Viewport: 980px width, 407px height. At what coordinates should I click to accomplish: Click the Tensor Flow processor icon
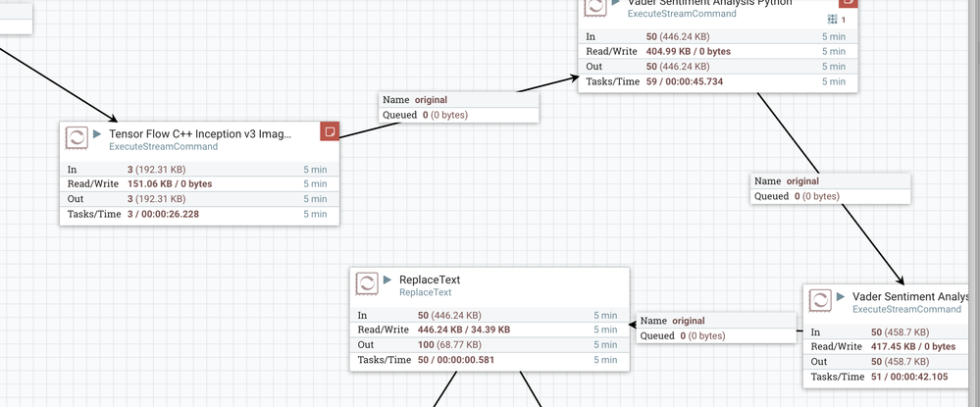pos(77,138)
